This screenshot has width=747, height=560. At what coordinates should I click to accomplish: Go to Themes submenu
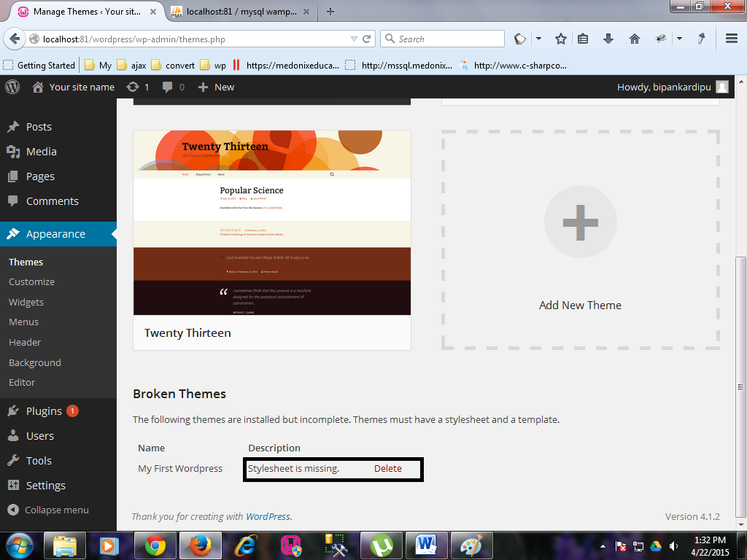[26, 262]
